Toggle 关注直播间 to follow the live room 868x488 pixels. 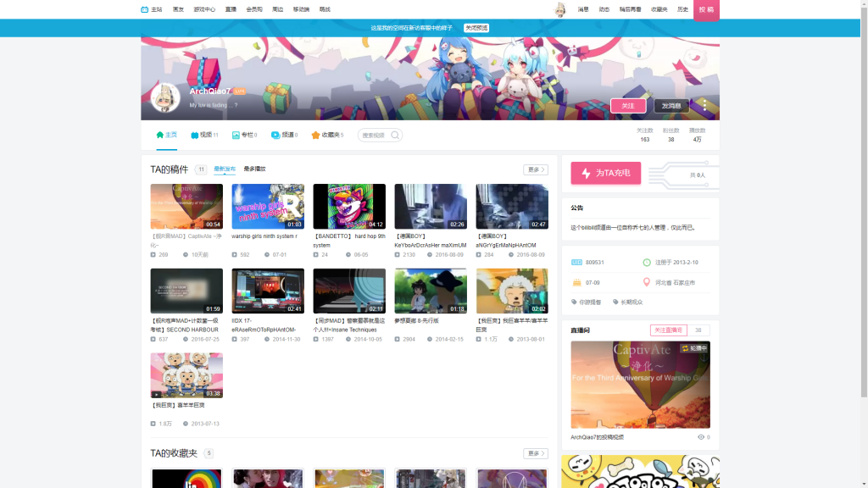tap(668, 330)
